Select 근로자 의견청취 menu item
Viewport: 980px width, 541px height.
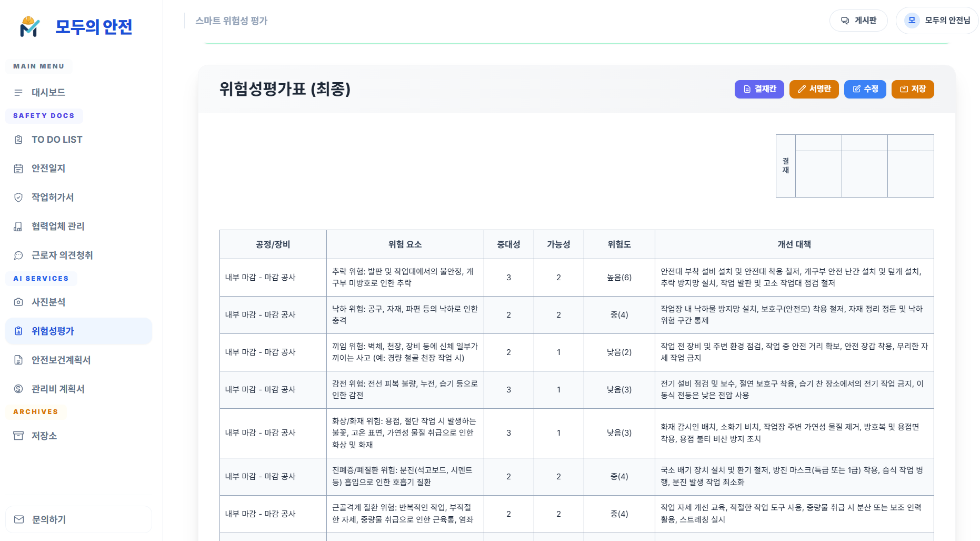[78, 255]
